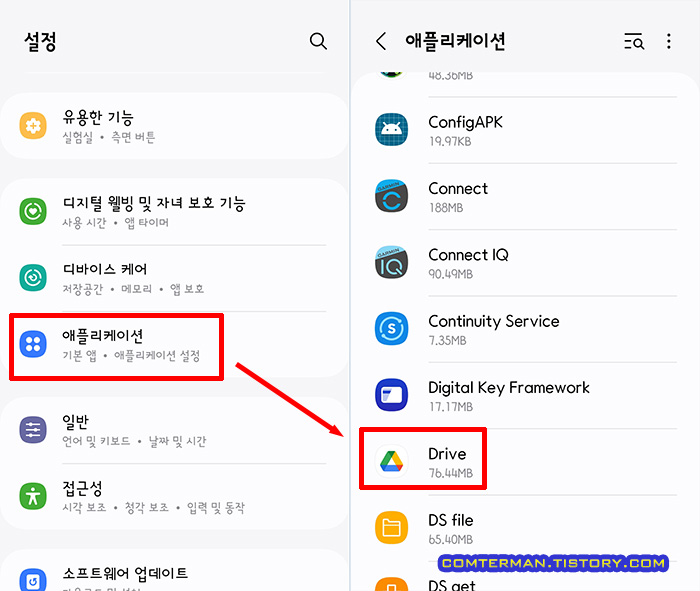Image resolution: width=700 pixels, height=591 pixels.
Task: Open DS file app entry
Action: point(525,529)
